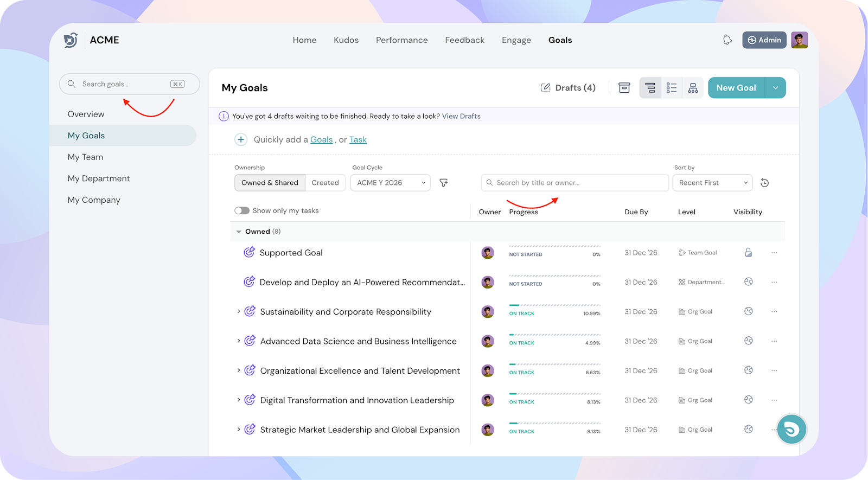This screenshot has height=480, width=868.
Task: Open My Team in the sidebar
Action: 85,157
